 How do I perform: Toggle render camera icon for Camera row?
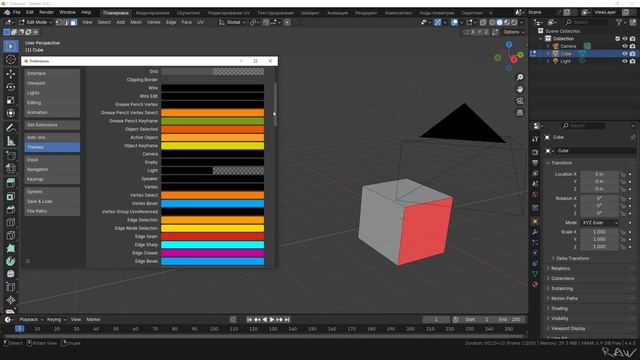point(632,46)
